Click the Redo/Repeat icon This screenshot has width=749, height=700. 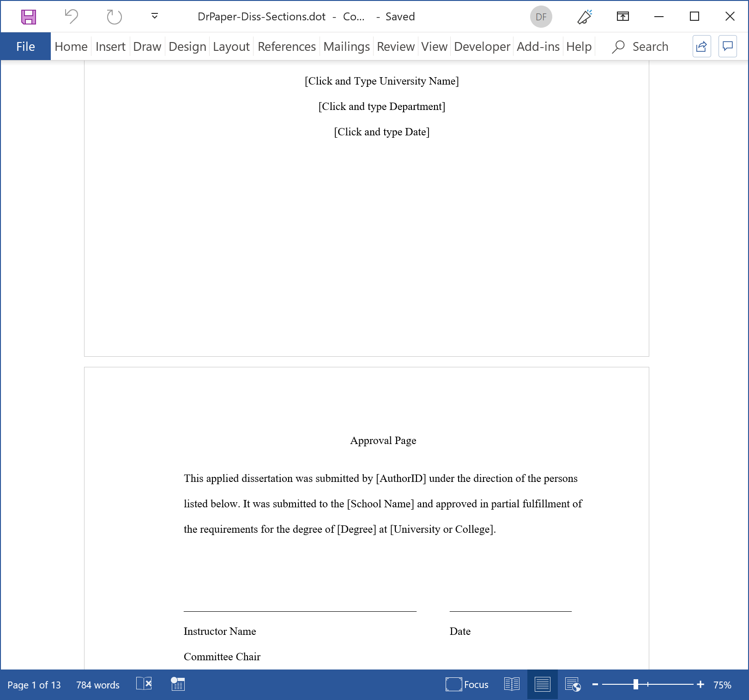coord(114,17)
